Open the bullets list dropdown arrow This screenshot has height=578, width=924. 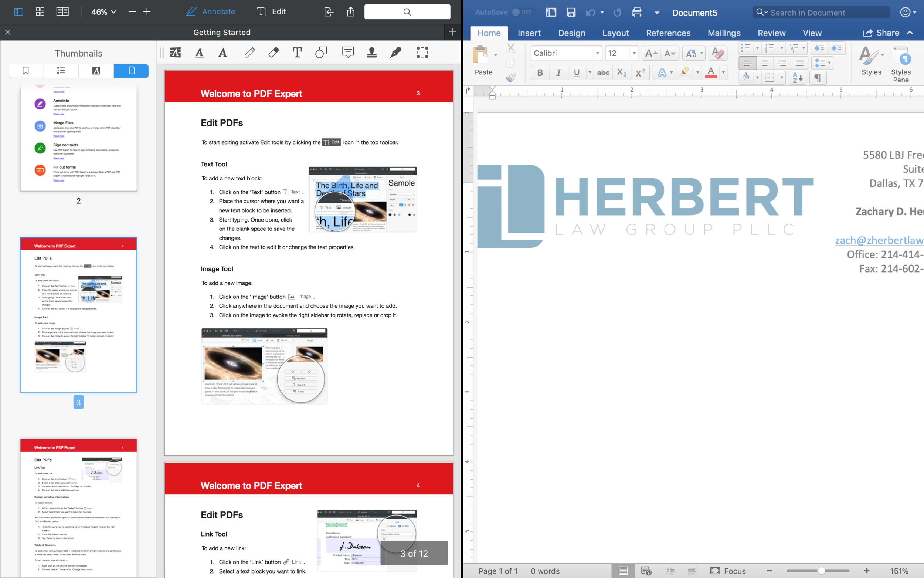[757, 48]
